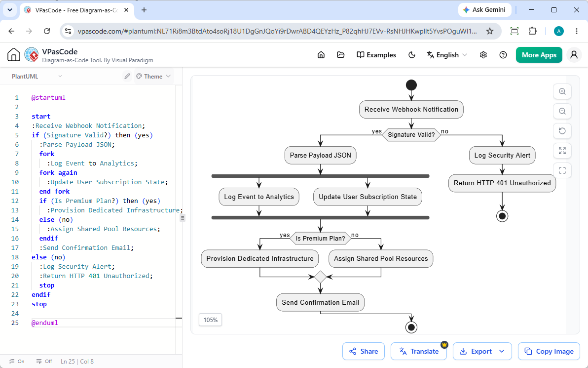Click the editor panel splitter handle

coord(182,218)
